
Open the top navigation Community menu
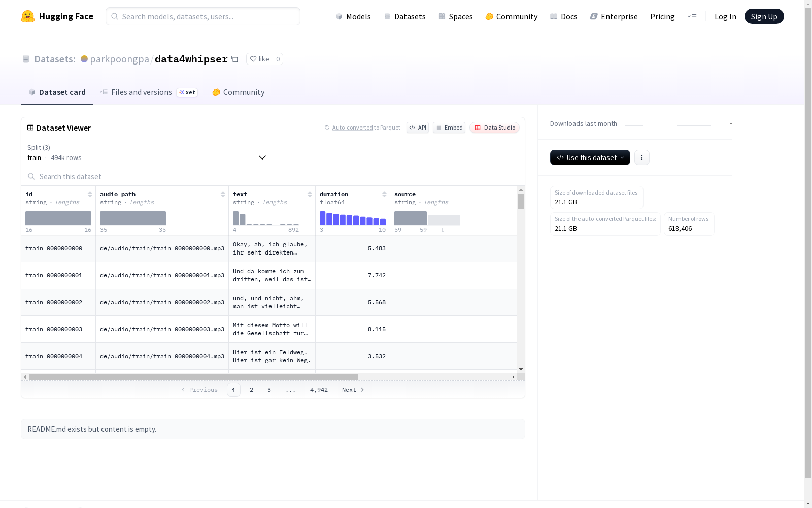pos(512,16)
